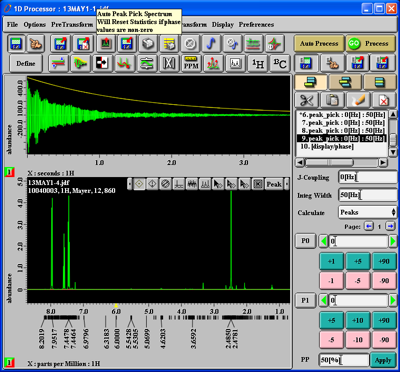Click the red-blue horizontal arrows icon
Viewport: 400px width, 372px height.
pyautogui.click(x=57, y=63)
